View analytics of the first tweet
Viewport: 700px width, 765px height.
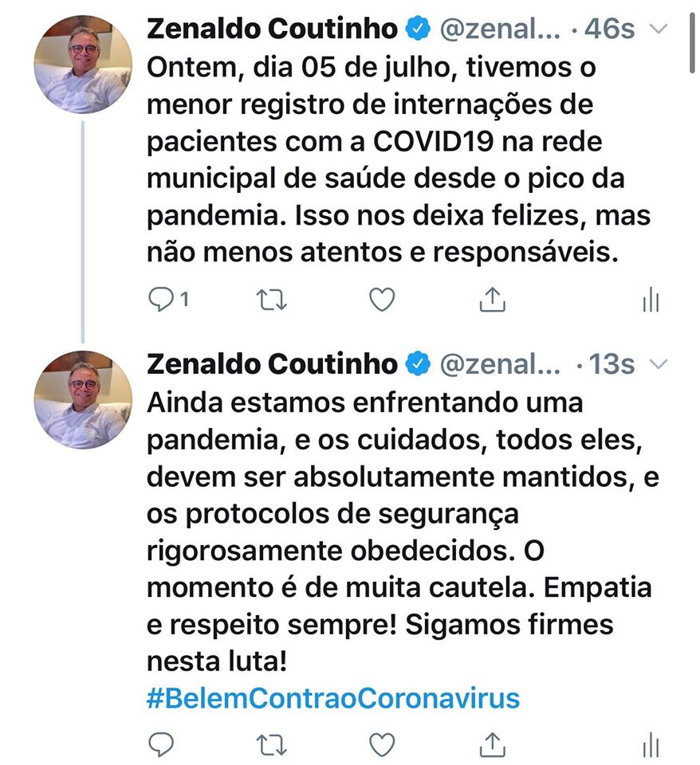pos(651,300)
